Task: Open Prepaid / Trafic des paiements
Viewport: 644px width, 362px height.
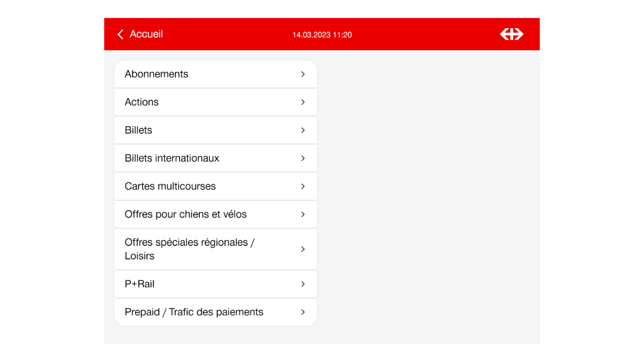Action: coord(194,312)
